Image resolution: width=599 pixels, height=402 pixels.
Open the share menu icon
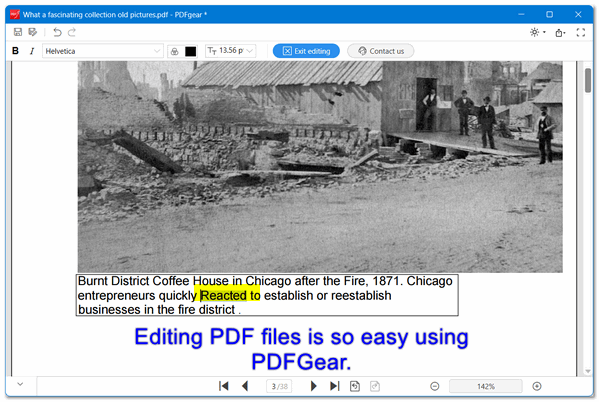(x=560, y=32)
